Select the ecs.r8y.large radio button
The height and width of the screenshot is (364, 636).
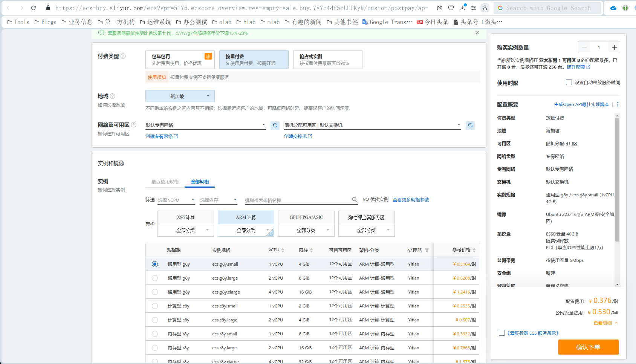tap(155, 348)
